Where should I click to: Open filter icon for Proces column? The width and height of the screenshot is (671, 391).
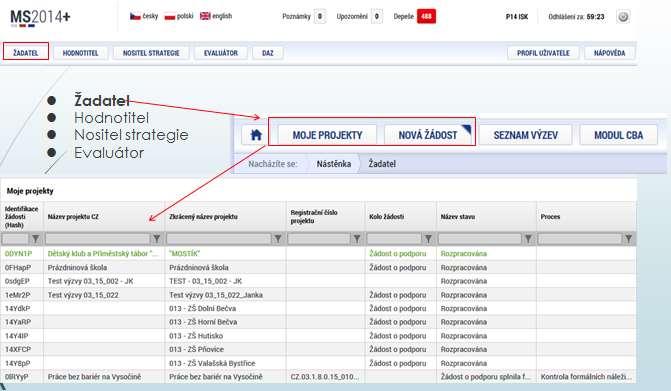pos(628,239)
